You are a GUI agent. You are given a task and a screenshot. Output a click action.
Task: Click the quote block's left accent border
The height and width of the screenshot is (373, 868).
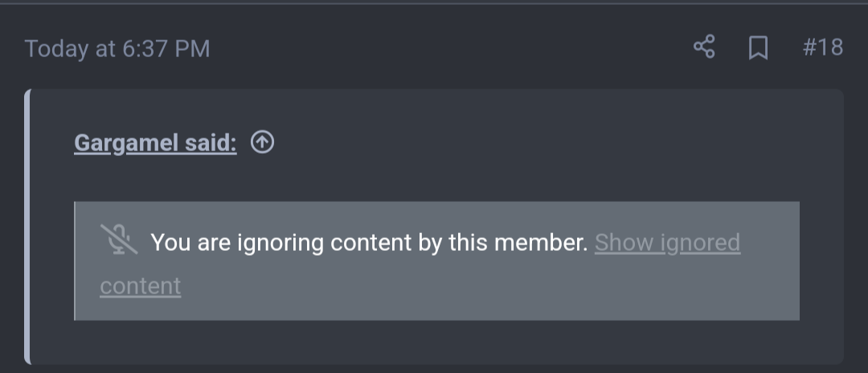coord(27,225)
